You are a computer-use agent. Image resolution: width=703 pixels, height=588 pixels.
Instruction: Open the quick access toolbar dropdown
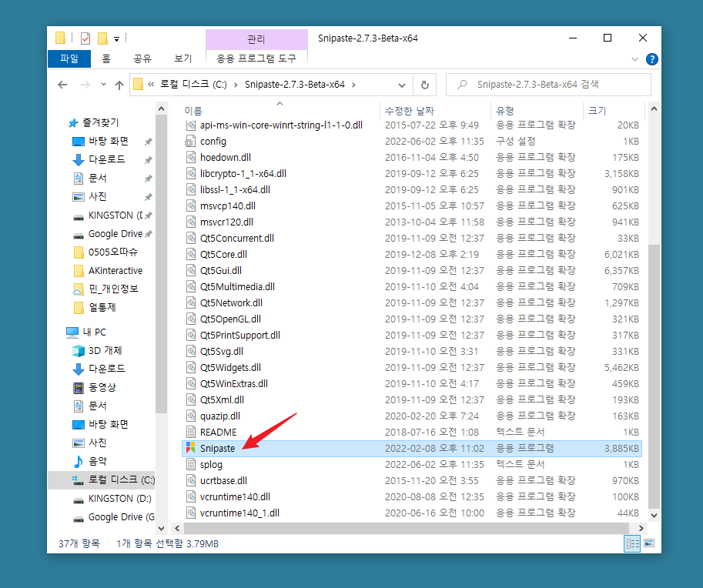coord(116,39)
